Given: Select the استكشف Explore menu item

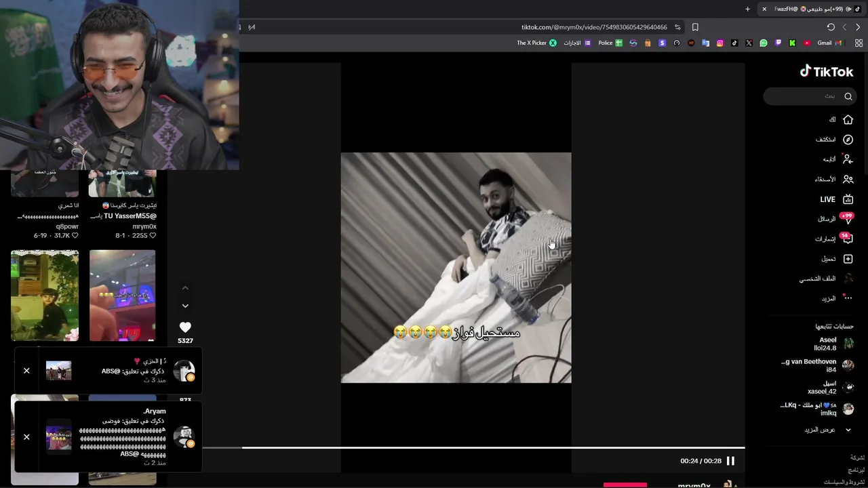Looking at the screenshot, I should [825, 140].
